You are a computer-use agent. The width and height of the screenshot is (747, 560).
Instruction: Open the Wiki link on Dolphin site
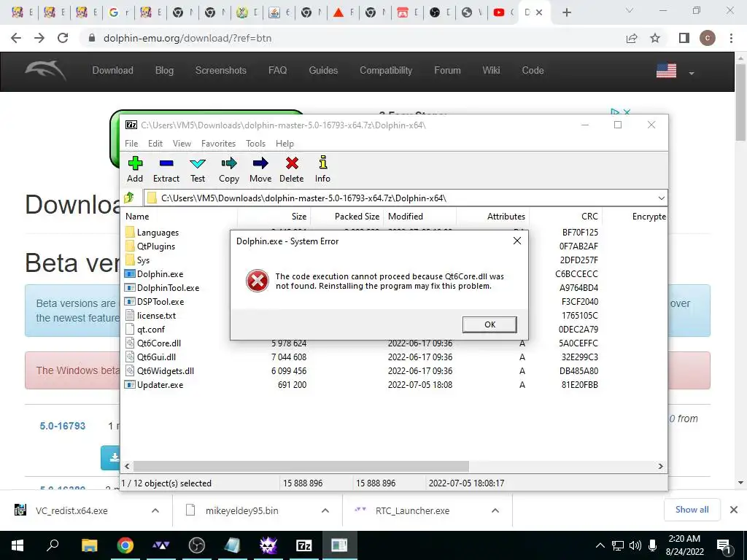click(x=491, y=70)
